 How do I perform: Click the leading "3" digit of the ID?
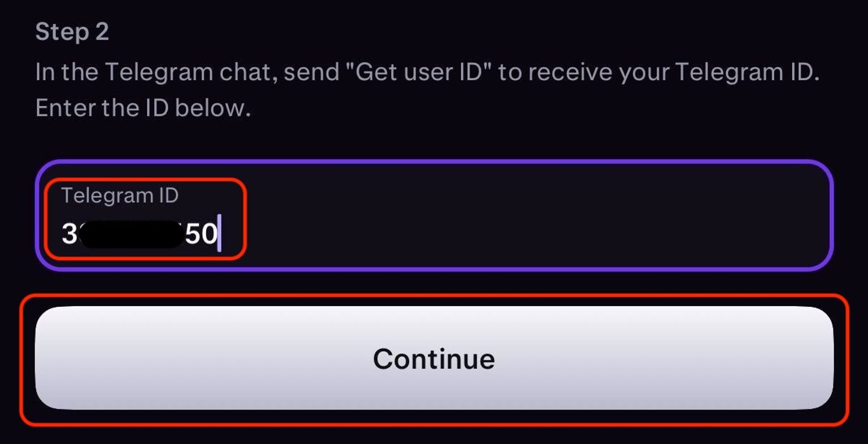(x=68, y=234)
